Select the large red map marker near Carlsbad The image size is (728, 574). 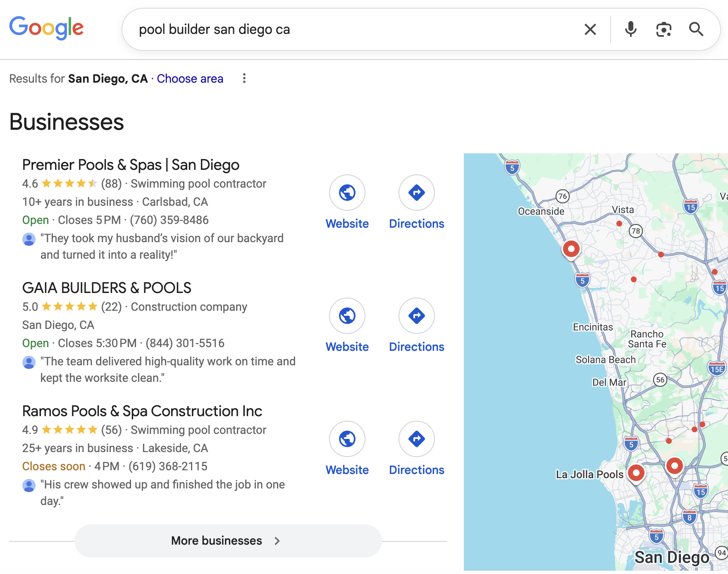tap(571, 249)
